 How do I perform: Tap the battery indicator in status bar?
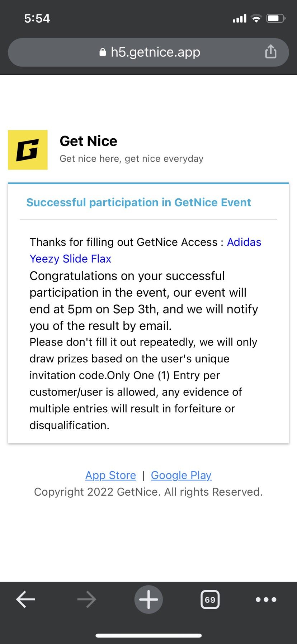[275, 18]
